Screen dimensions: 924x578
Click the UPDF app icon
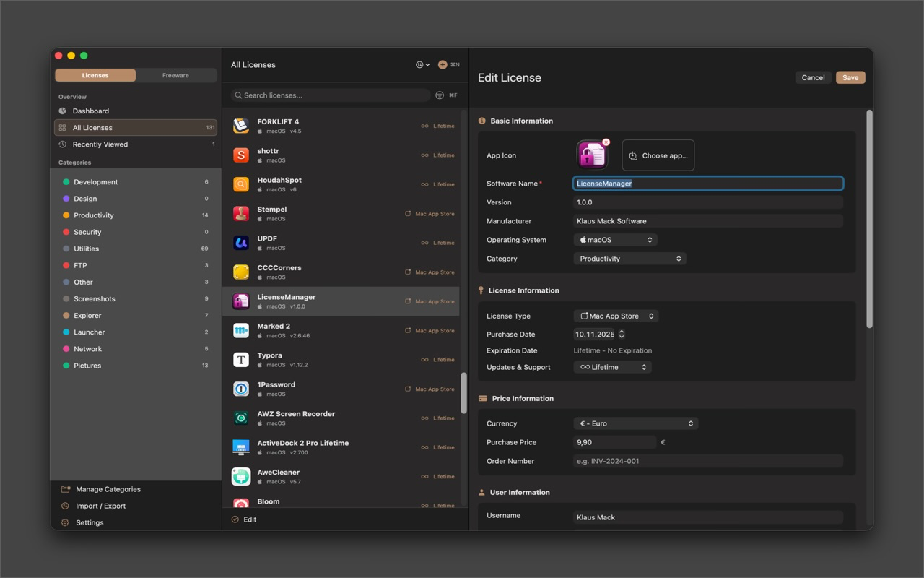(241, 243)
